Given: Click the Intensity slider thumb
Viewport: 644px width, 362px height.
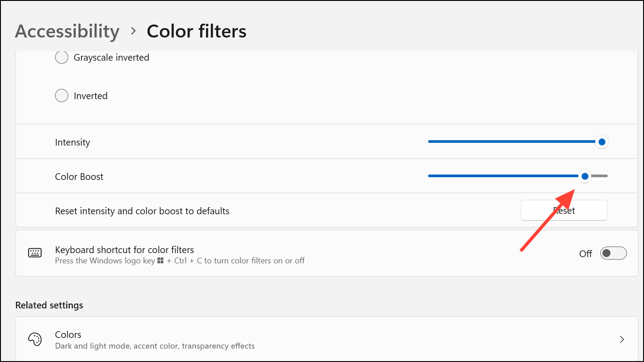Looking at the screenshot, I should (602, 142).
